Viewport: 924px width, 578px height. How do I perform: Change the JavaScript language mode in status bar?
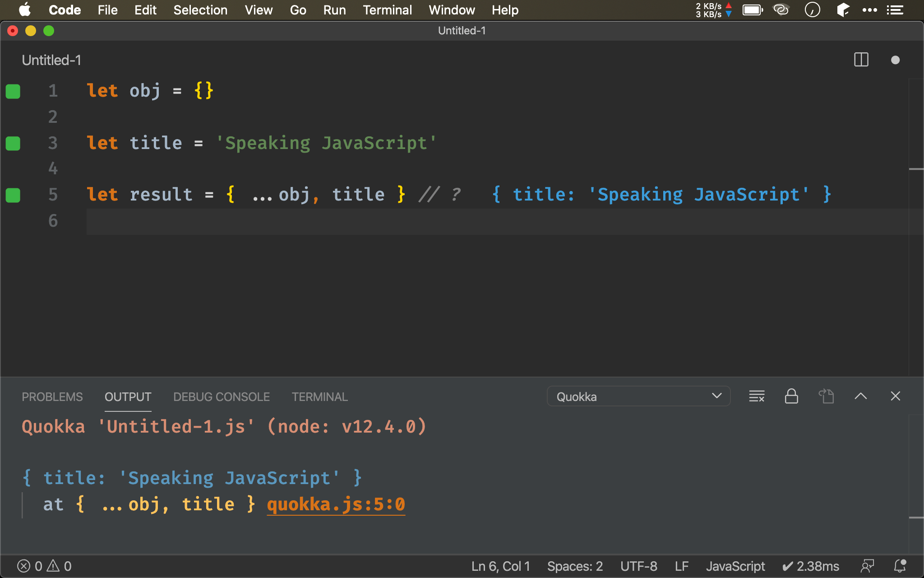pyautogui.click(x=735, y=566)
